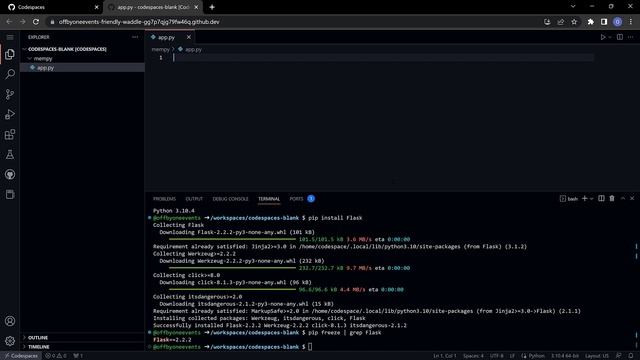The width and height of the screenshot is (640, 360).
Task: Switch to the Problems panel tab
Action: point(164,199)
